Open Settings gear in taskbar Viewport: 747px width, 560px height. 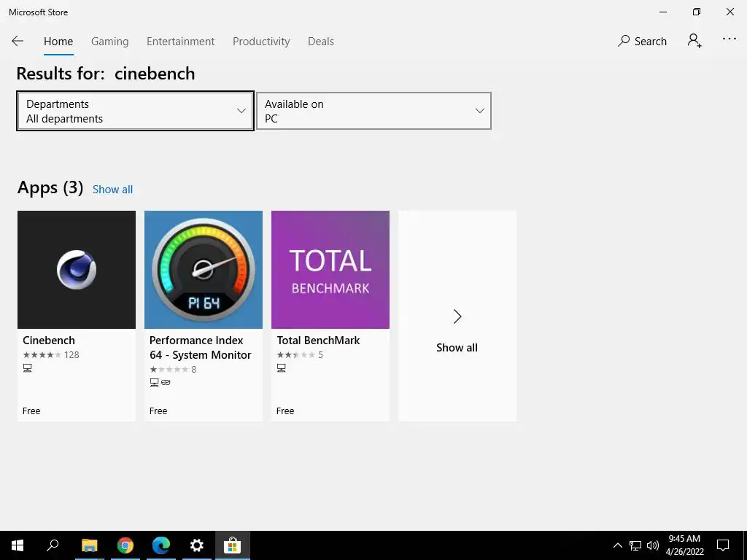point(197,545)
